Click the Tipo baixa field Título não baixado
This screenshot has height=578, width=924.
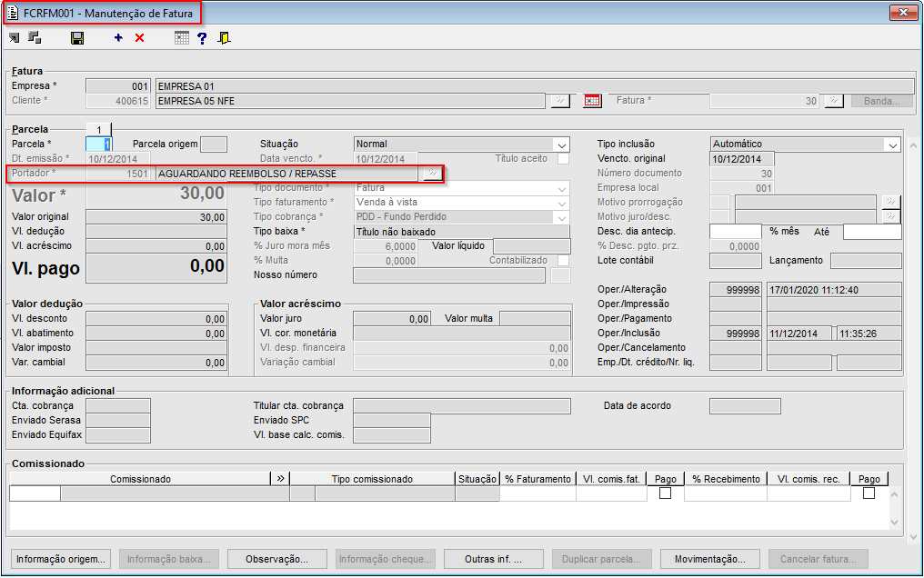pos(461,232)
